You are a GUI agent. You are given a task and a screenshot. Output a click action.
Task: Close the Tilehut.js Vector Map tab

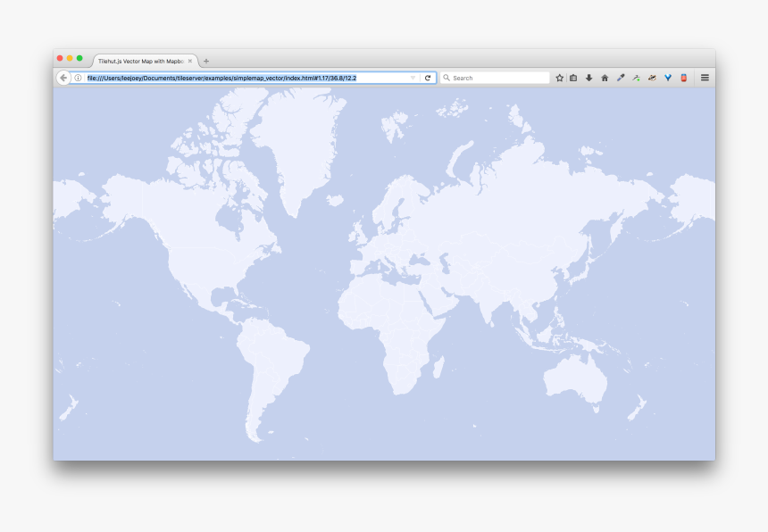190,62
